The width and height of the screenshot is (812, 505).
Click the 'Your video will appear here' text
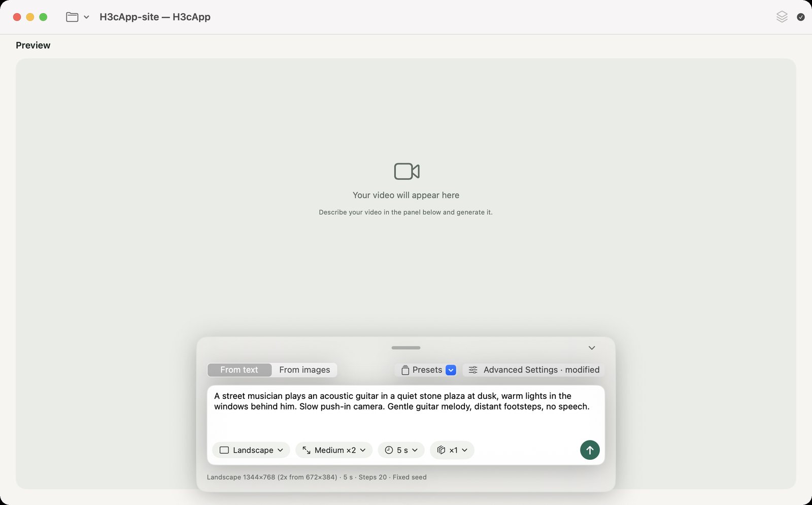(406, 195)
